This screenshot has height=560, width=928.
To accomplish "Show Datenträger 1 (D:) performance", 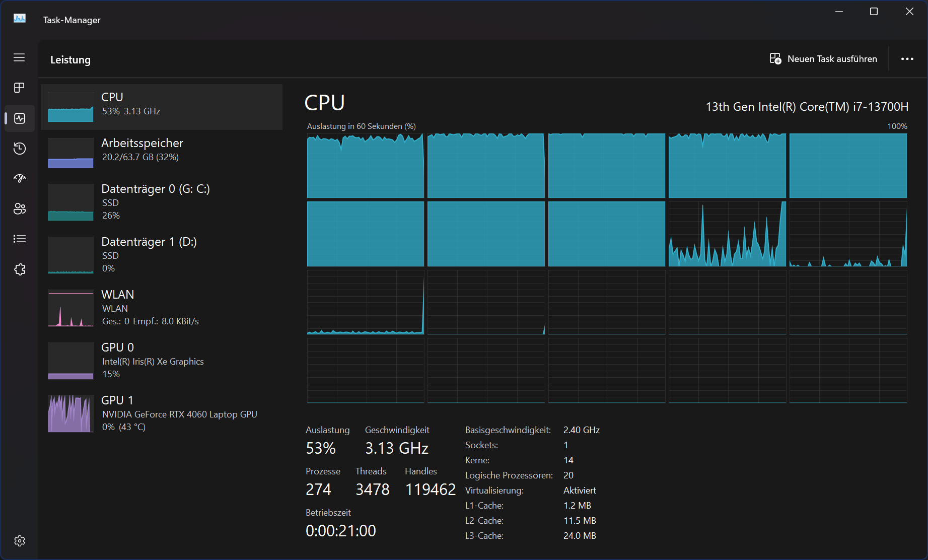I will click(x=161, y=254).
